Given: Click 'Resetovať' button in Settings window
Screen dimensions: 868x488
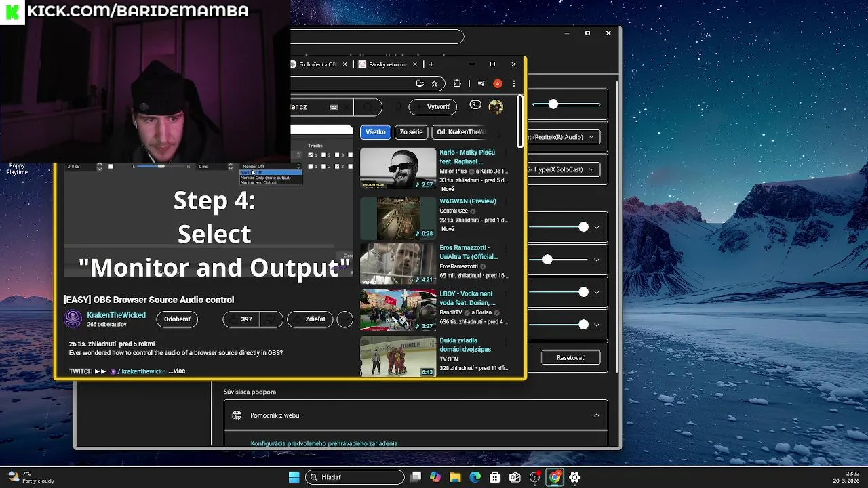Looking at the screenshot, I should (x=570, y=358).
